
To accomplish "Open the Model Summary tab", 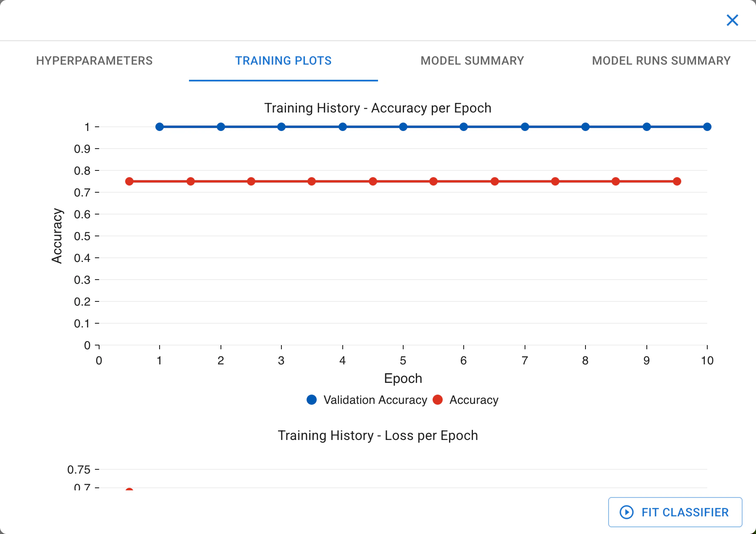I will pyautogui.click(x=472, y=61).
